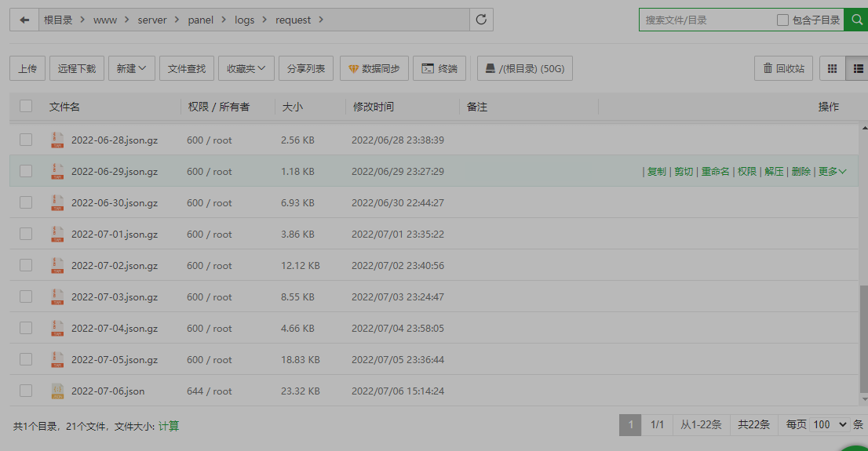
Task: Open the 终端 terminal
Action: click(439, 68)
